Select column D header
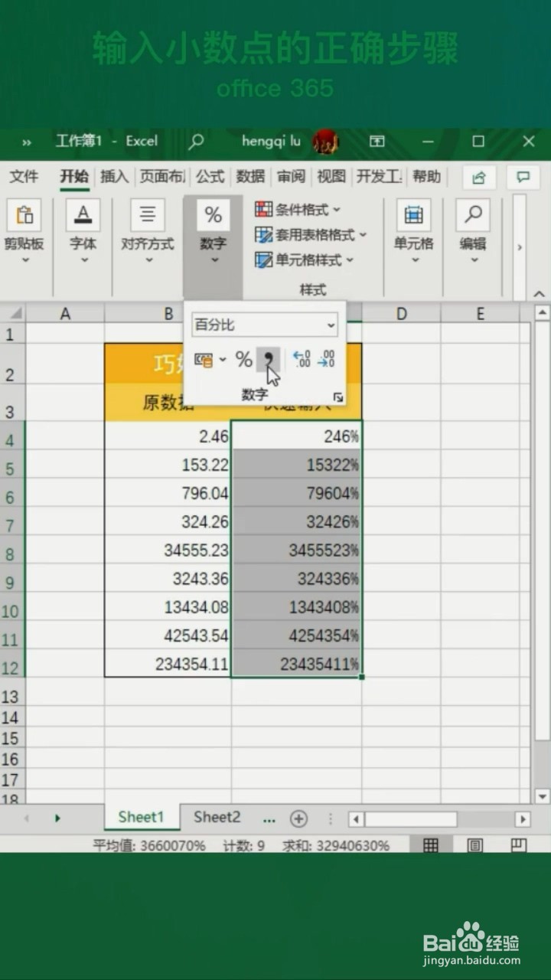This screenshot has width=551, height=980. click(401, 313)
